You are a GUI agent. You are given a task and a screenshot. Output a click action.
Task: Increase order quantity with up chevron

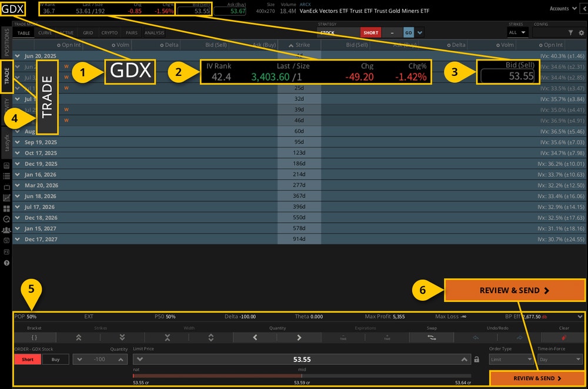121,359
